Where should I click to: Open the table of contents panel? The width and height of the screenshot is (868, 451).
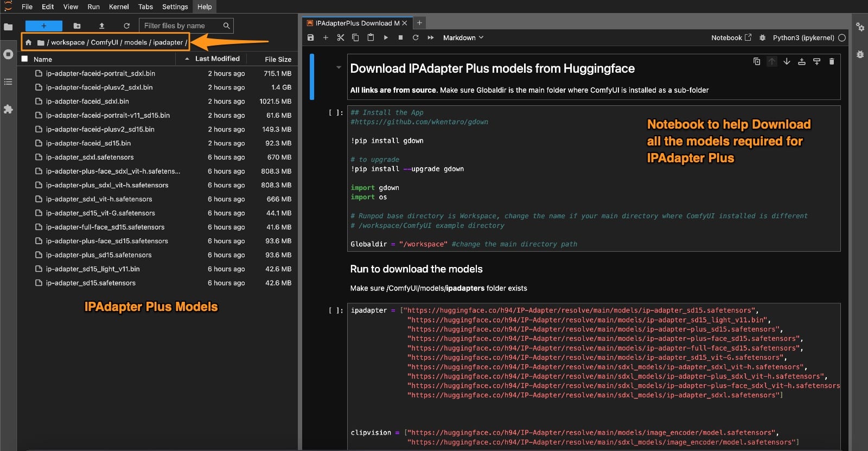pos(8,82)
